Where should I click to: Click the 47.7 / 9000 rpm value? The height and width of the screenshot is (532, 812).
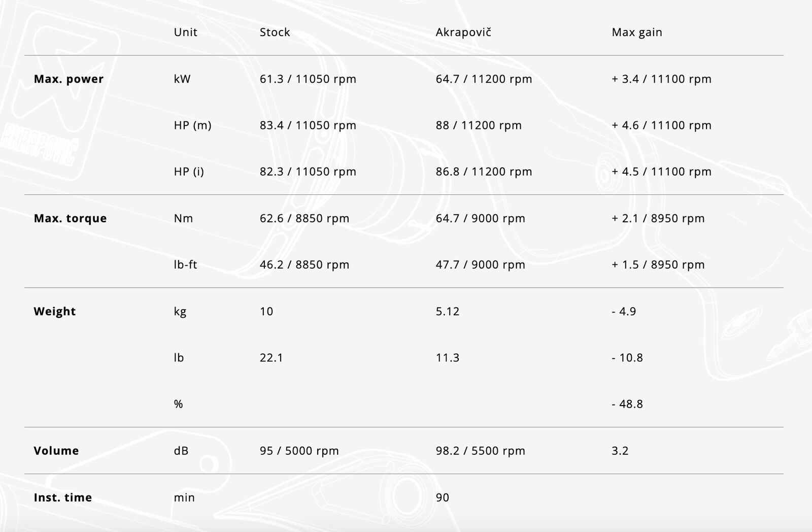tap(480, 264)
